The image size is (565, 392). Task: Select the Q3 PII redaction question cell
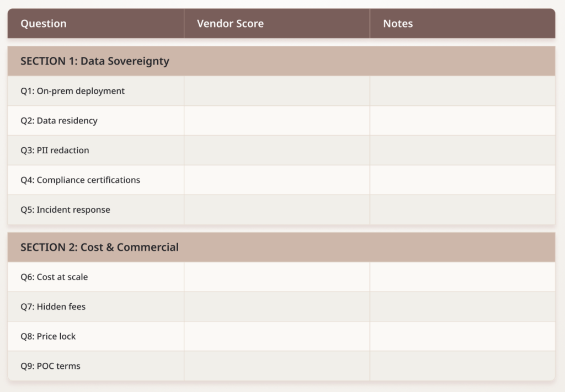tap(55, 151)
